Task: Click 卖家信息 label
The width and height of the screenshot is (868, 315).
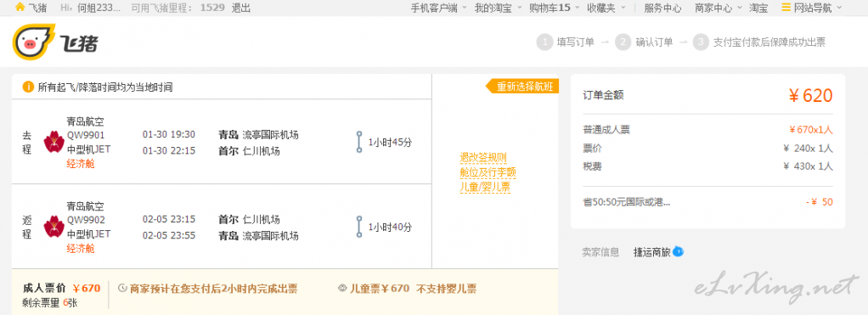Action: click(600, 252)
